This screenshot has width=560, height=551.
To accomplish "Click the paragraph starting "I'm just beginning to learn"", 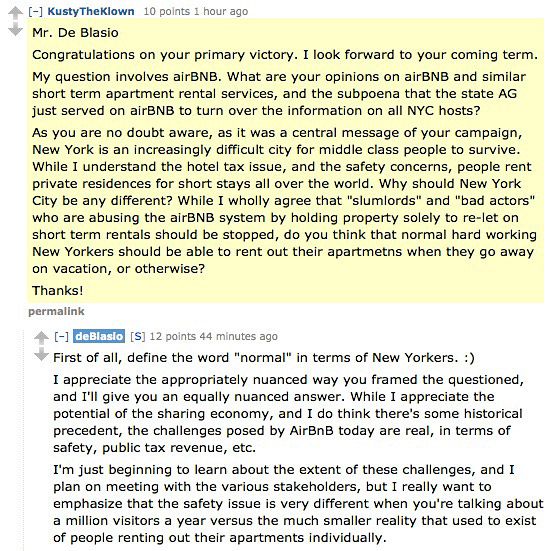I will (x=298, y=504).
